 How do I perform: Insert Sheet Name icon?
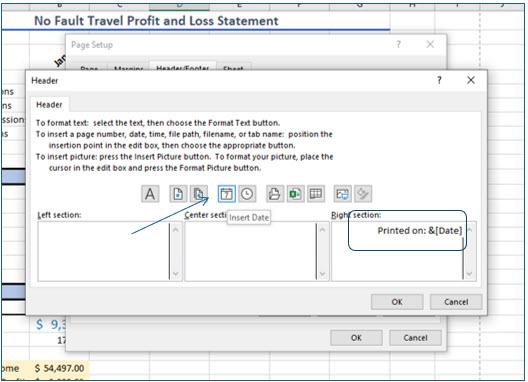coord(316,194)
